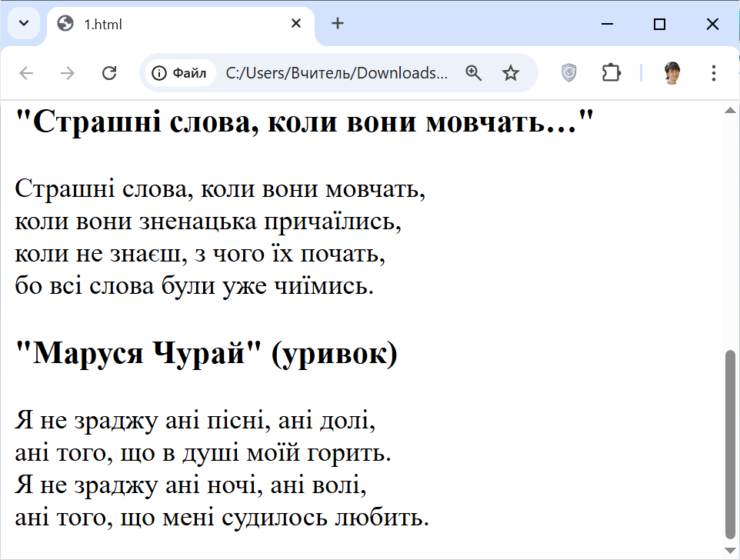740x560 pixels.
Task: Maximize the browser window
Action: click(x=659, y=24)
